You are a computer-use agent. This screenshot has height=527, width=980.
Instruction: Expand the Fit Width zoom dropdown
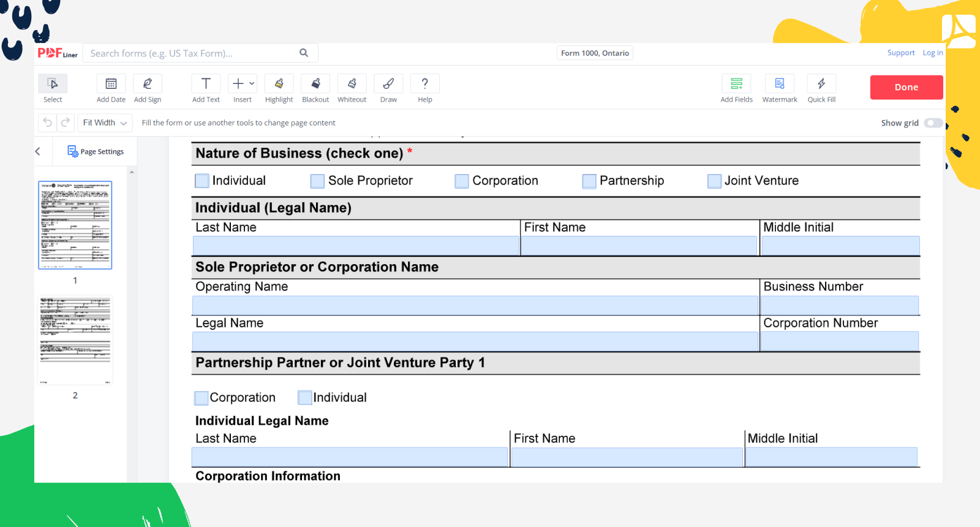click(105, 123)
